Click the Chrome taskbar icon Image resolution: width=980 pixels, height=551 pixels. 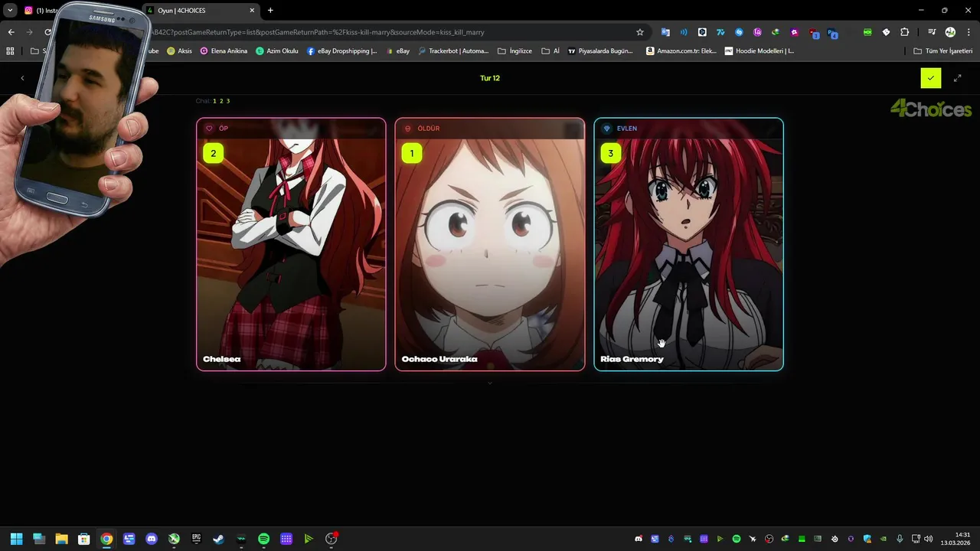(106, 539)
